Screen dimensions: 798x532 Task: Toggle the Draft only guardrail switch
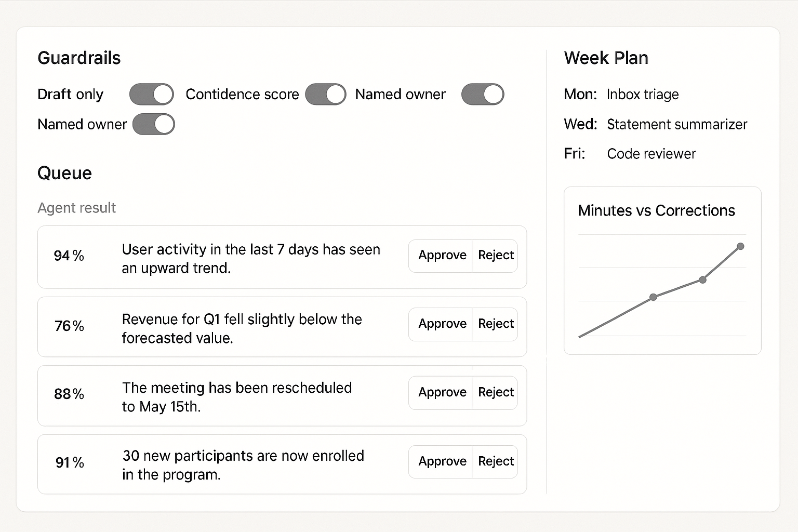(151, 95)
